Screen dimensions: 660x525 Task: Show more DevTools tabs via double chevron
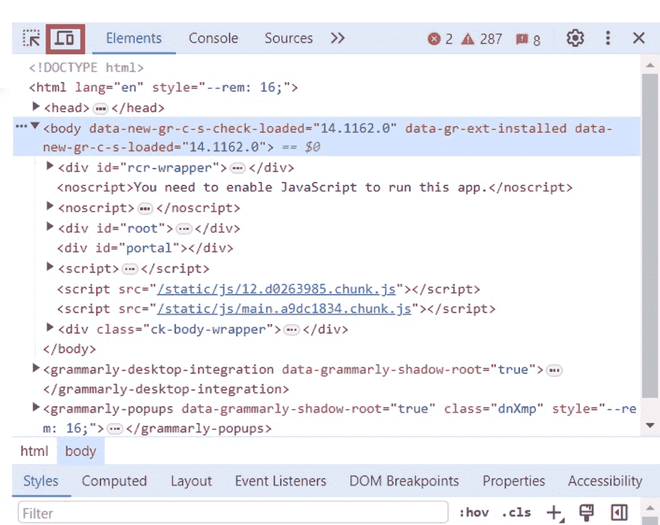(x=338, y=38)
